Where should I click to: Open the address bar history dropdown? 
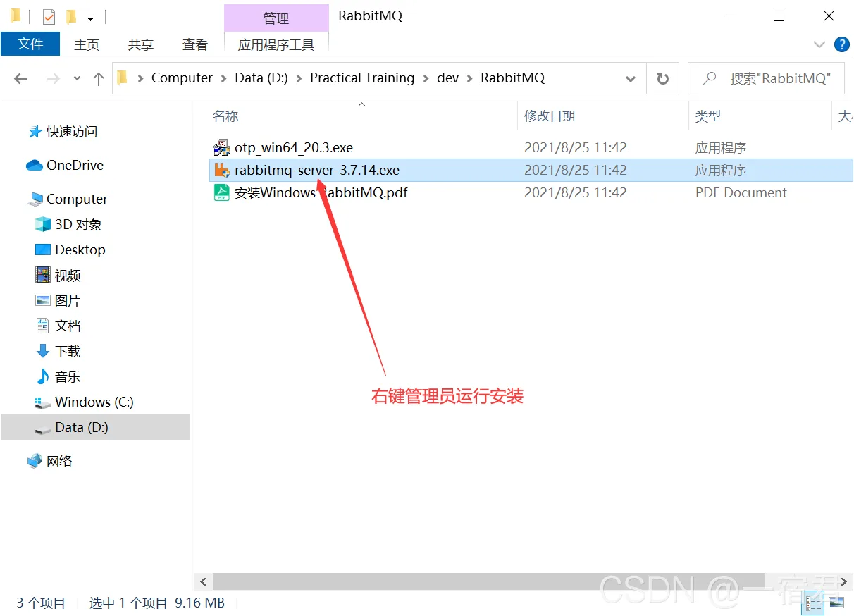(x=630, y=78)
